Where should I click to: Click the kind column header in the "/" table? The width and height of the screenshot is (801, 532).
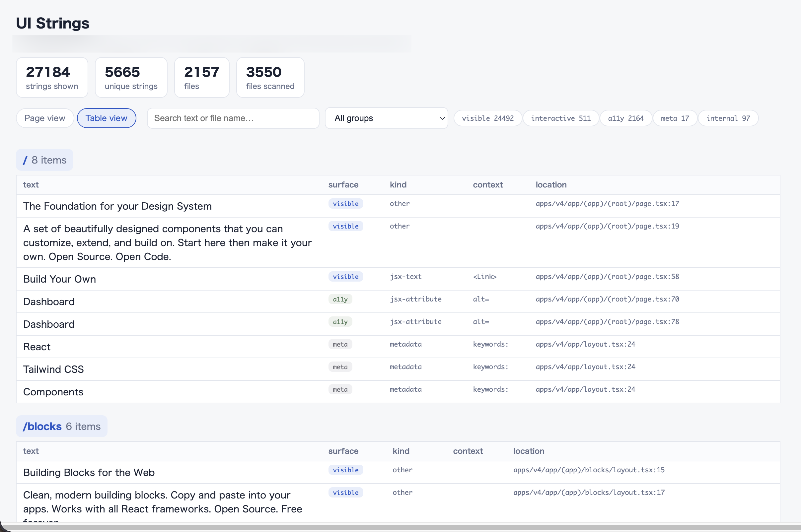tap(398, 184)
